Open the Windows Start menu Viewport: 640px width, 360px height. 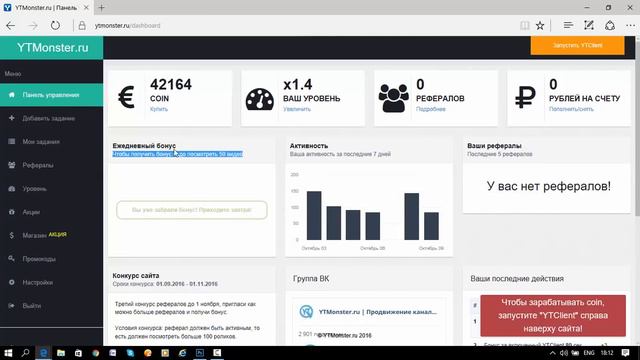pyautogui.click(x=8, y=353)
